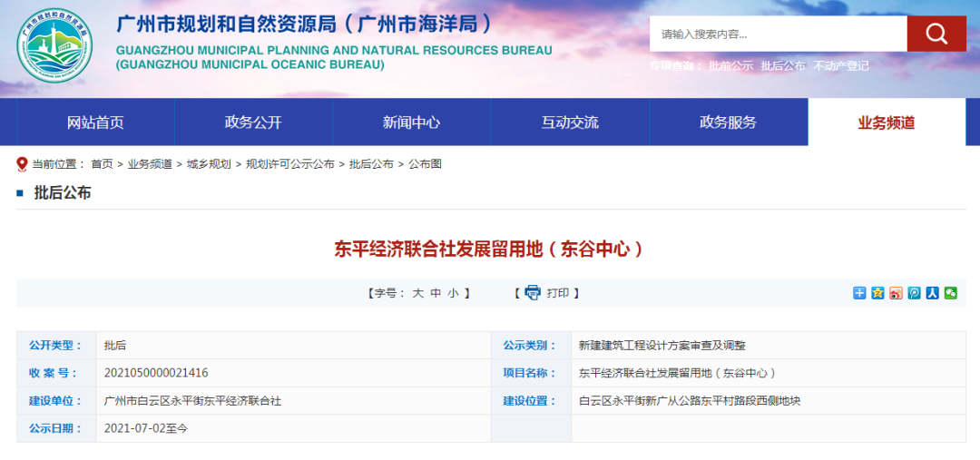Viewport: 980px width, 460px height.
Task: Click the case number 2021050000021416
Action: pyautogui.click(x=156, y=373)
